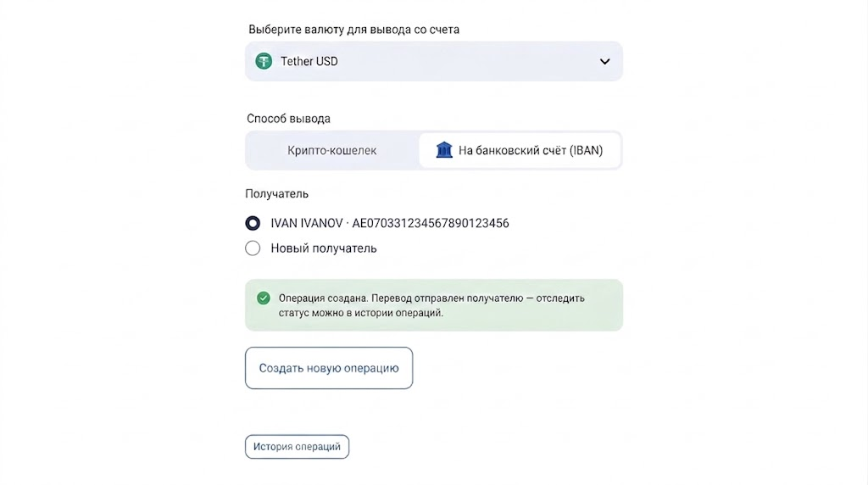Click the blue bank building icon
This screenshot has height=485, width=868.
click(x=444, y=150)
